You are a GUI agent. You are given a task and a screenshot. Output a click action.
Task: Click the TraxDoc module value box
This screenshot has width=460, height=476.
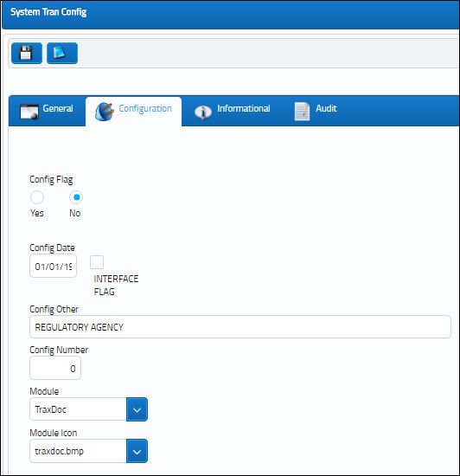click(78, 409)
